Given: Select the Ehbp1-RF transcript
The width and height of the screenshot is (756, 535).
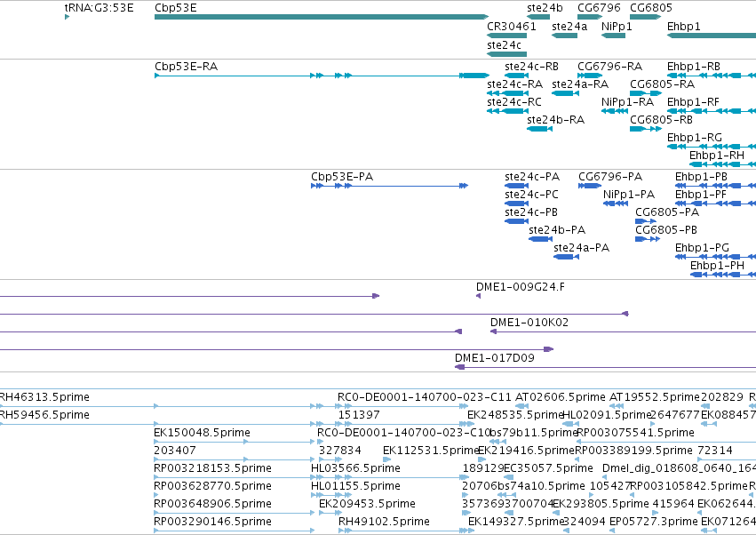Looking at the screenshot, I should pos(712,111).
